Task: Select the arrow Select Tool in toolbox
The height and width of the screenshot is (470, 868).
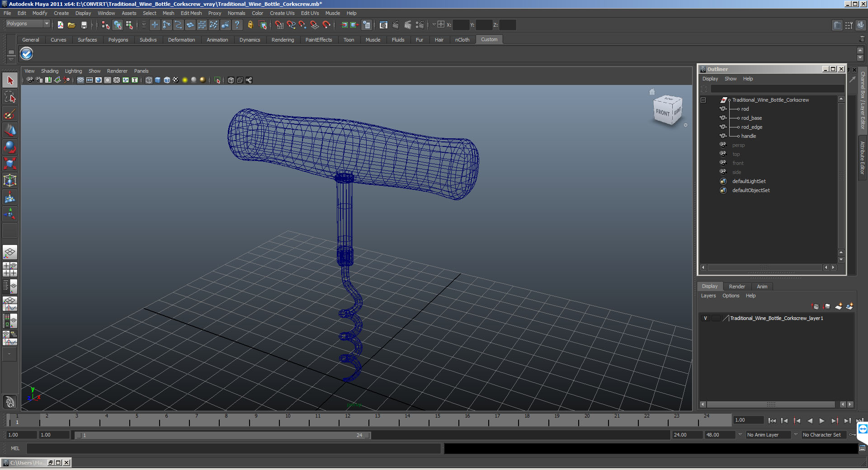Action: [10, 81]
